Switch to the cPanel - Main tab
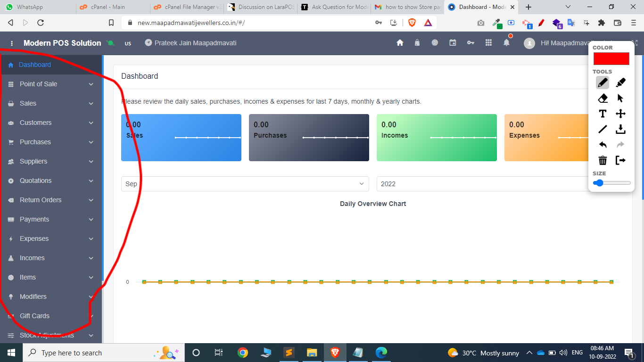The image size is (644, 362). point(112,7)
